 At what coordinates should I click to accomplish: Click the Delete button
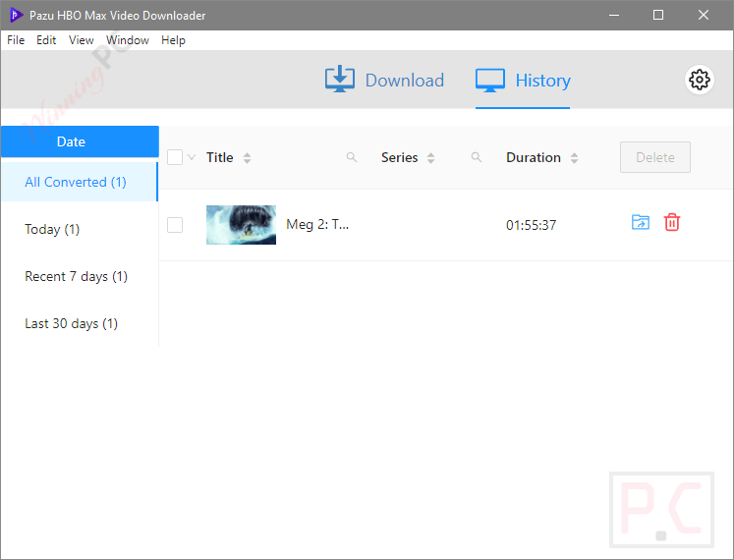(654, 157)
